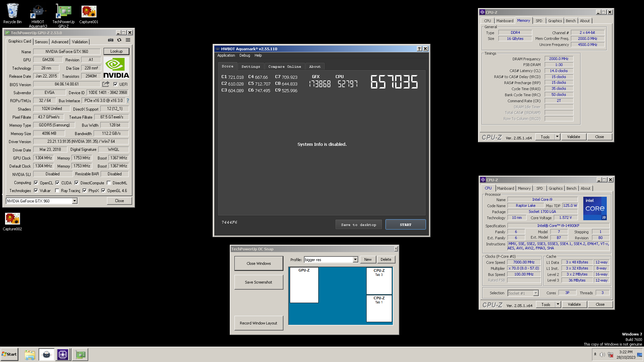Image resolution: width=644 pixels, height=362 pixels.
Task: Switch to the GPU-Z taskbar icon
Action: pos(80,355)
